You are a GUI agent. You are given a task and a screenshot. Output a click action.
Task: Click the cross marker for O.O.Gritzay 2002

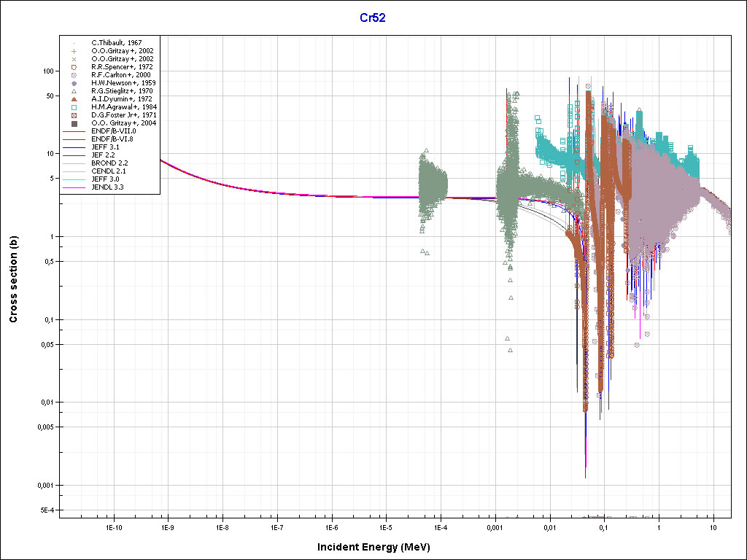pos(74,59)
